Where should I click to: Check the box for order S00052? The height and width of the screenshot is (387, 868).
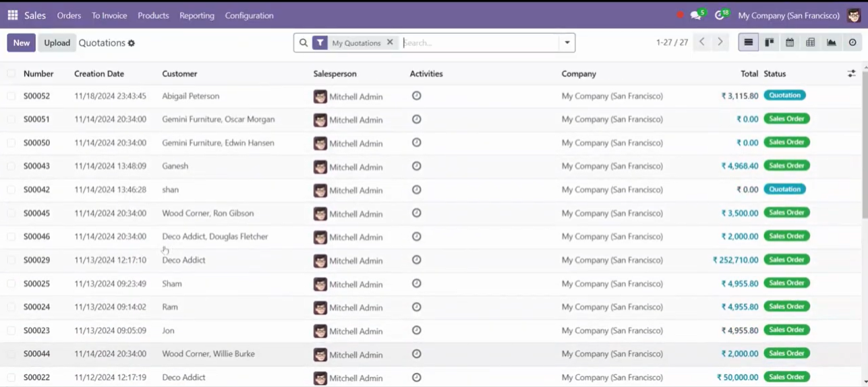pos(11,96)
